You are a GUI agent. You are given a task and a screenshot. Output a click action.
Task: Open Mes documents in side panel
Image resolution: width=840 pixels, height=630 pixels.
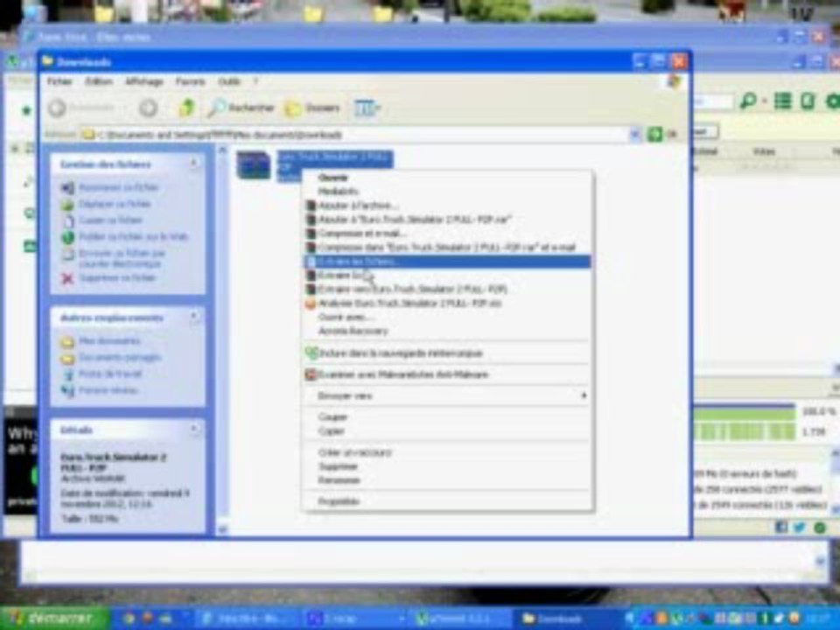pos(109,341)
